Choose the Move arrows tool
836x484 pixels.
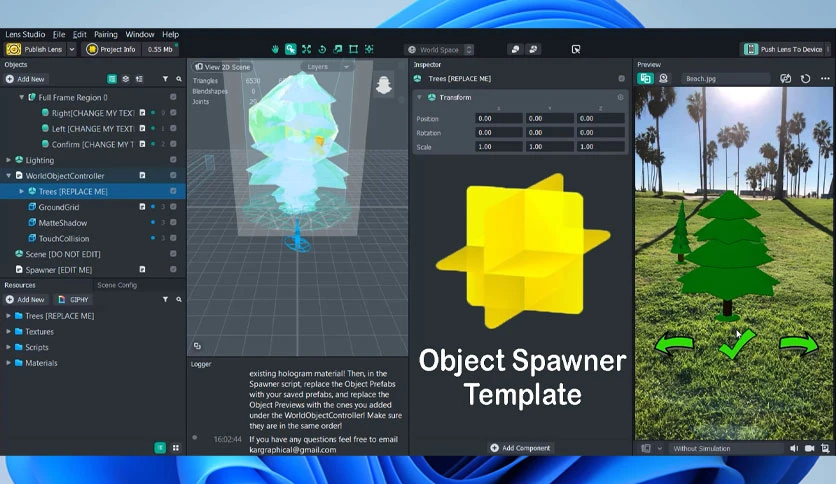307,49
